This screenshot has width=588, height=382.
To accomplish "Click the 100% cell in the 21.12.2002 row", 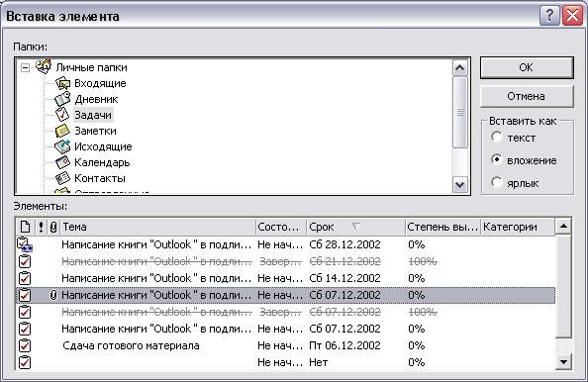I will 423,261.
